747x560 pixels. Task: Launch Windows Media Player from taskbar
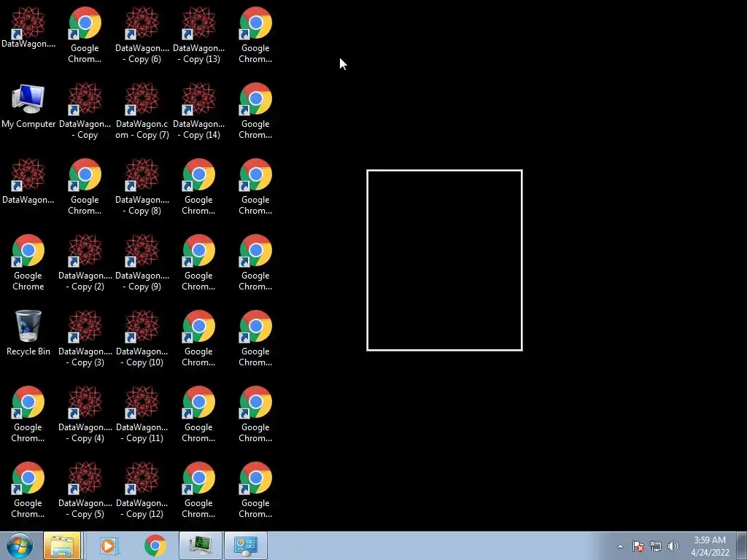(x=109, y=545)
